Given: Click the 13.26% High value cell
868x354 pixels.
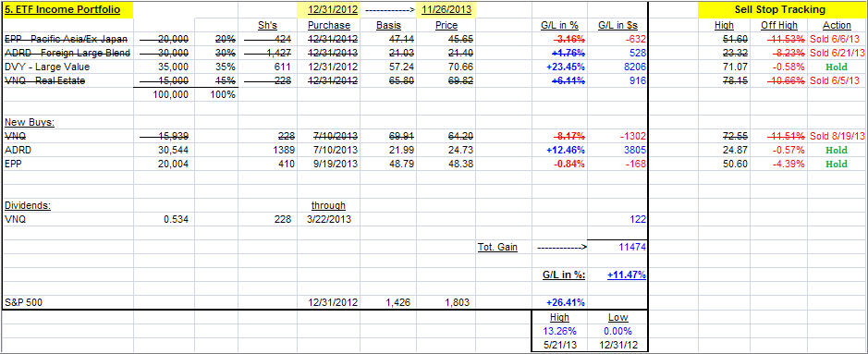Looking at the screenshot, I should [558, 331].
